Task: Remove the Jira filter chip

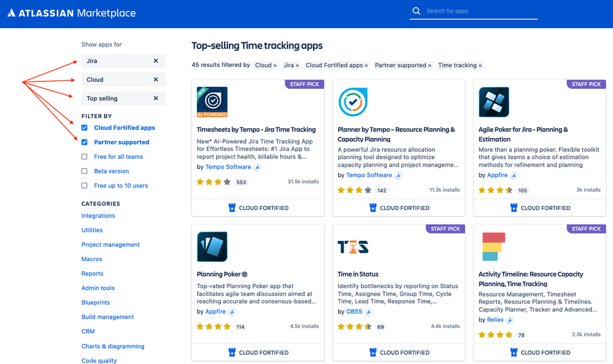Action: [297, 66]
